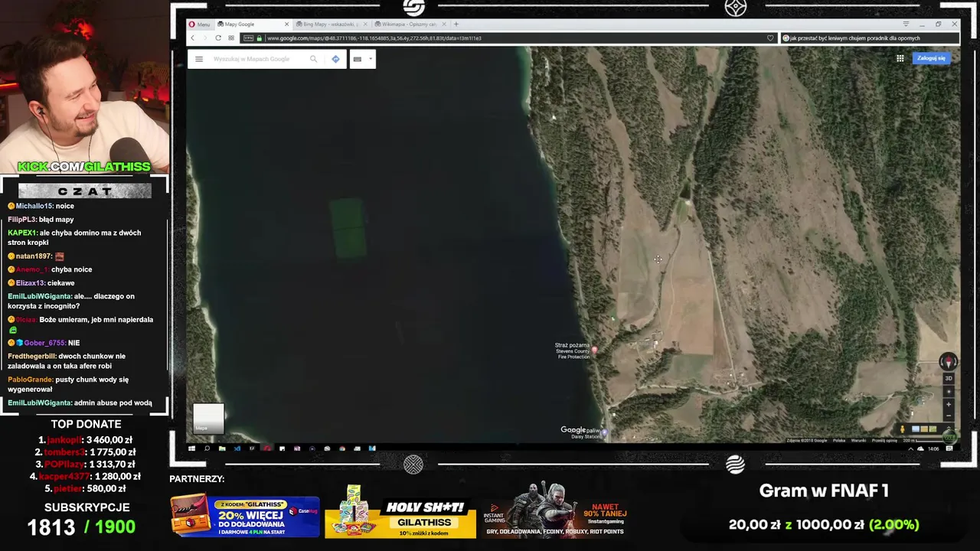Reset map orientation with compass

(948, 362)
